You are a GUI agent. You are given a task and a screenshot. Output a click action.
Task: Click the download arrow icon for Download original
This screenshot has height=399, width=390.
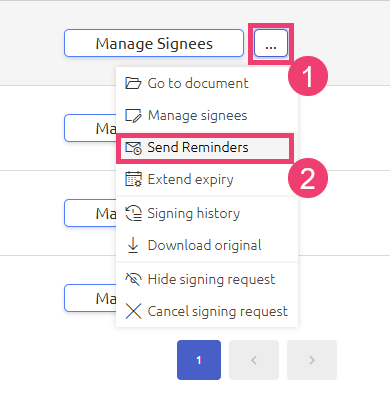133,245
